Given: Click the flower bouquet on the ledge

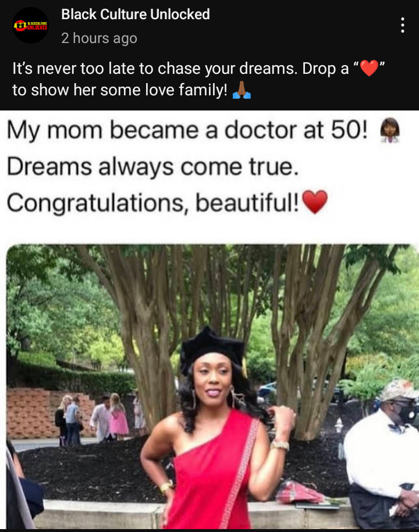Looking at the screenshot, I should [x=301, y=492].
